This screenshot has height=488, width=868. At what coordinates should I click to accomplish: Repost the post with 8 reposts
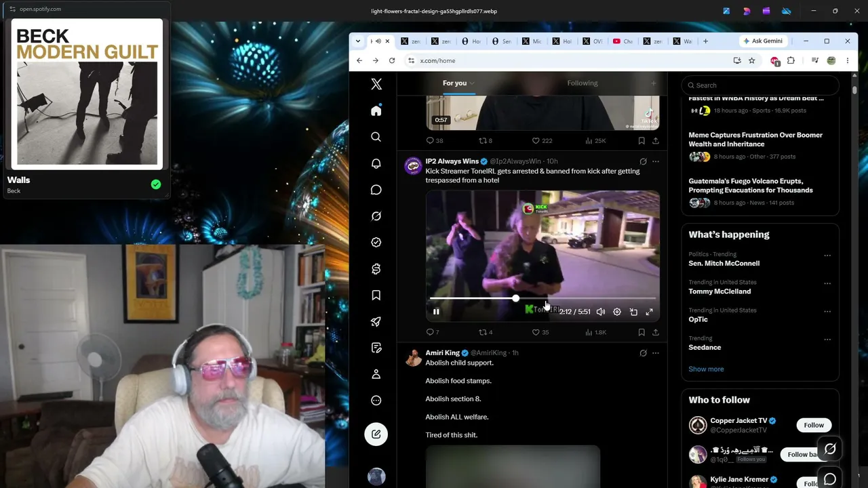tap(486, 140)
